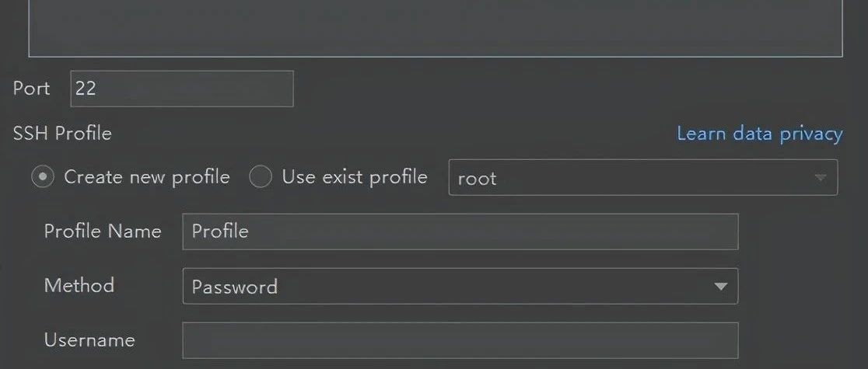Click the Username label
Viewport: 868px width, 369px height.
tap(89, 339)
